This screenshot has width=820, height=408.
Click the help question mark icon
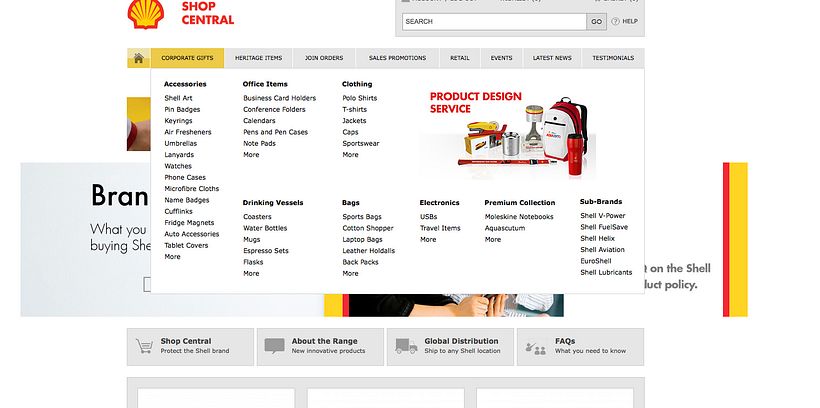(616, 21)
